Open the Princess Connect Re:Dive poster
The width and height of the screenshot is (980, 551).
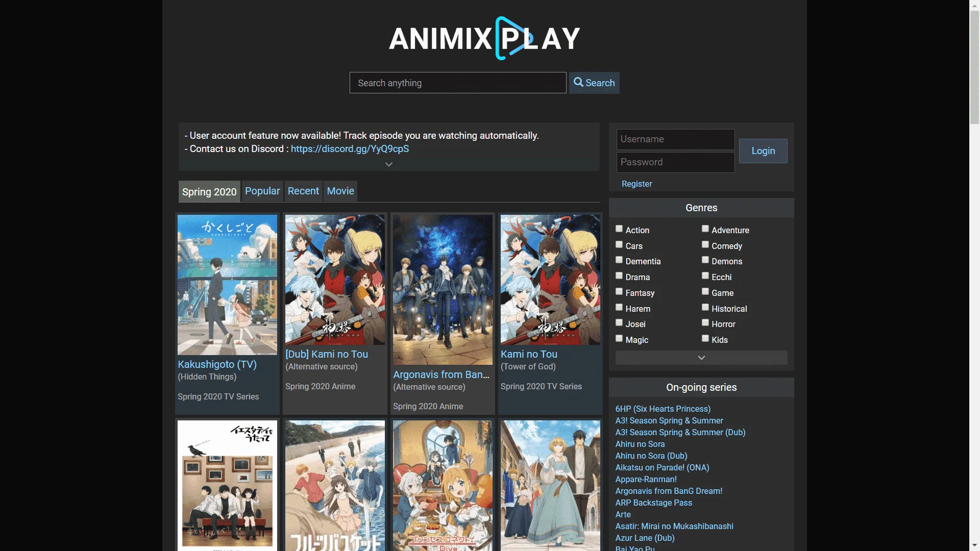click(443, 486)
